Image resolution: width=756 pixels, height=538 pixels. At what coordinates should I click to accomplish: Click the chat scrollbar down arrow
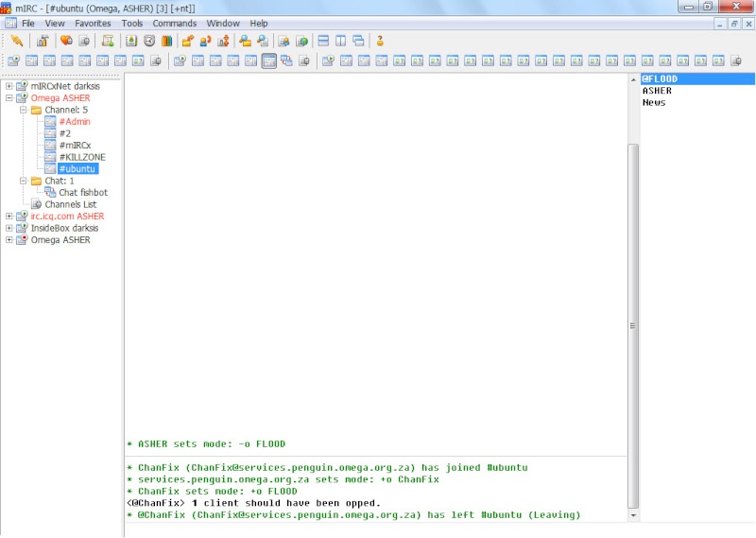click(x=633, y=515)
